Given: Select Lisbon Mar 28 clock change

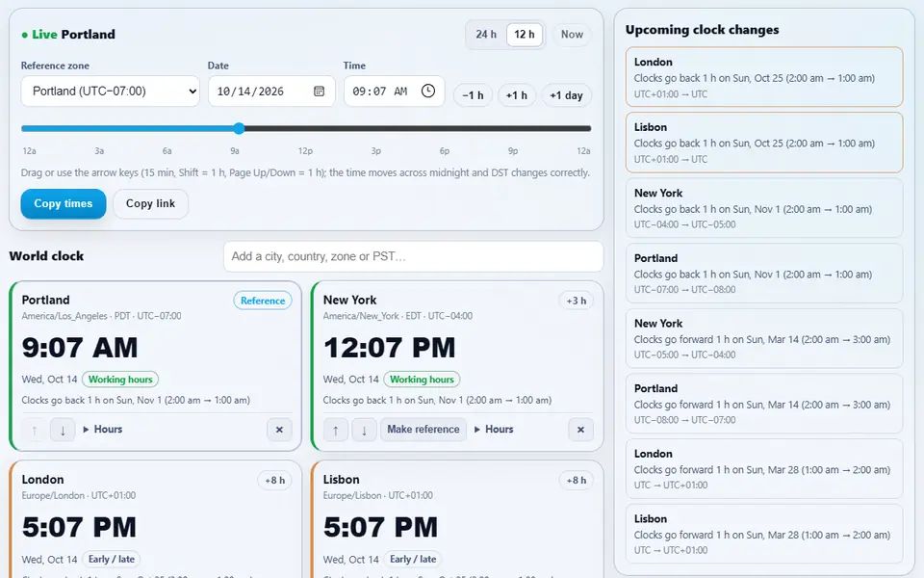Looking at the screenshot, I should coord(763,534).
